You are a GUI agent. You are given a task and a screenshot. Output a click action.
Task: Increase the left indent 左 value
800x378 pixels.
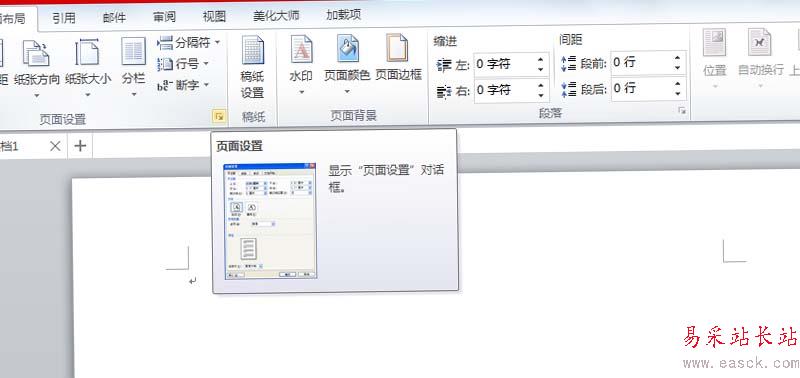click(541, 60)
